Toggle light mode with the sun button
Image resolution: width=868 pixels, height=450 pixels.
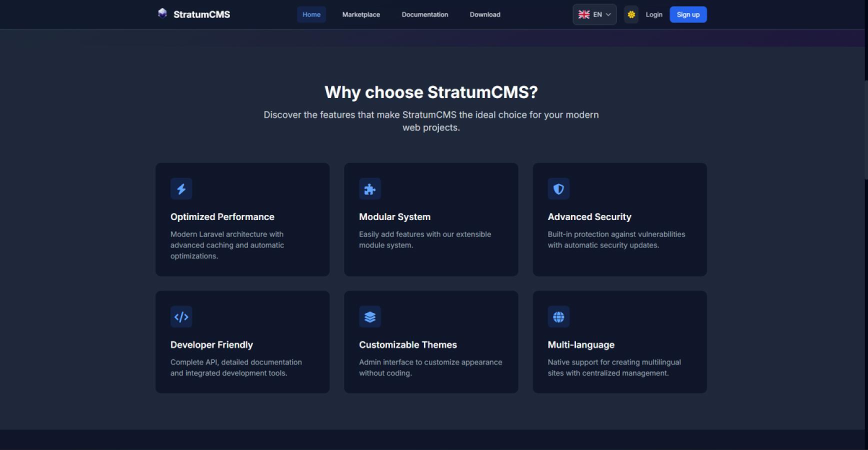[631, 14]
